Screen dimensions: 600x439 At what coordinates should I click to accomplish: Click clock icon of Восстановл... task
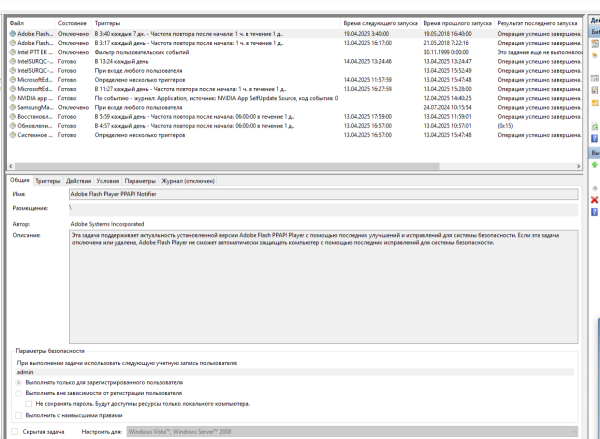[x=13, y=116]
